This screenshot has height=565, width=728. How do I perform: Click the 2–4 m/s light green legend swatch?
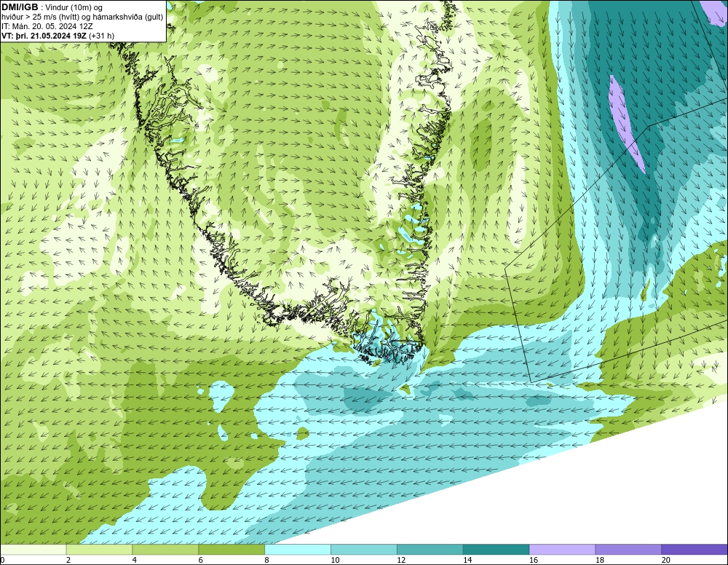tap(99, 550)
